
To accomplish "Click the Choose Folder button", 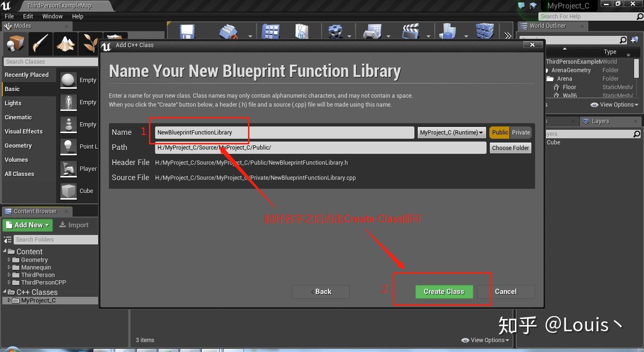I will [510, 148].
